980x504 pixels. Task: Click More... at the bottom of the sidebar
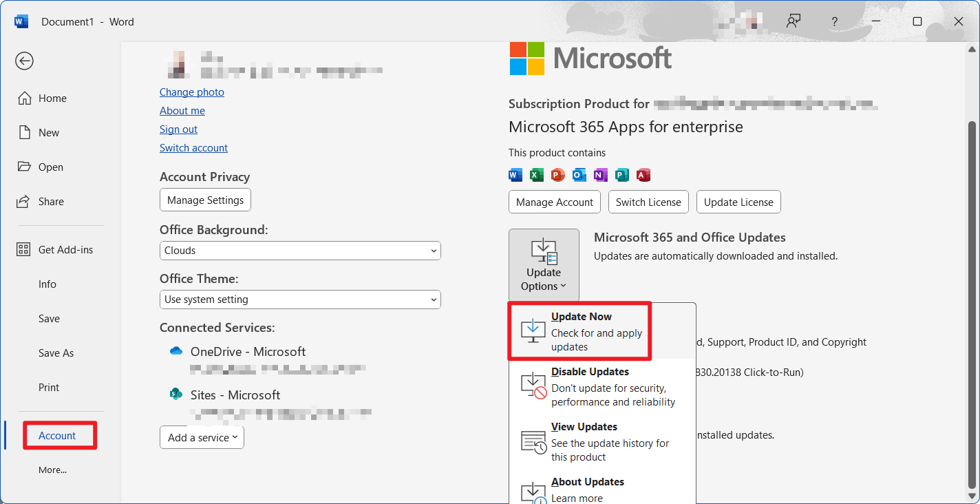click(x=52, y=470)
